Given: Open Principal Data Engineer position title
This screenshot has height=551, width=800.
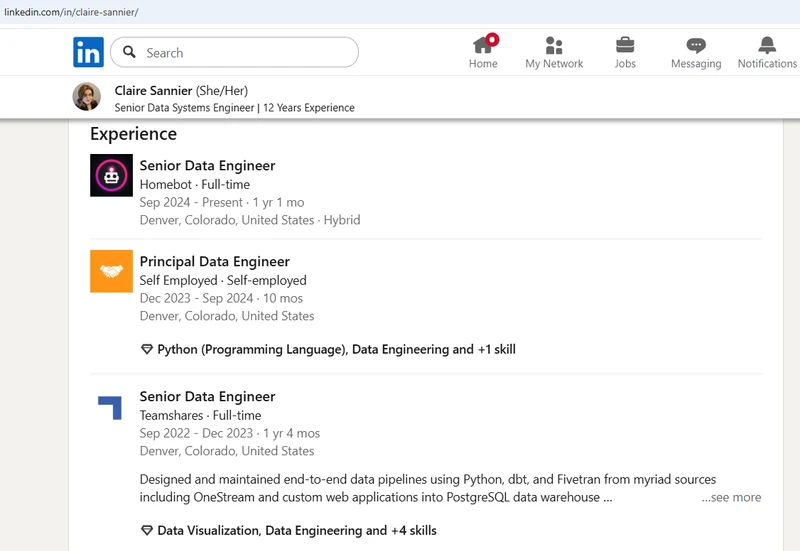Looking at the screenshot, I should coord(214,262).
